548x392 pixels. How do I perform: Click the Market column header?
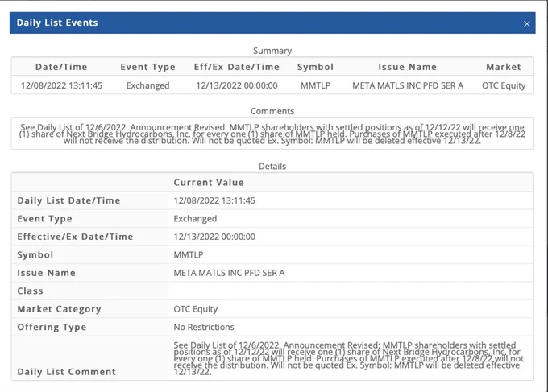point(504,67)
